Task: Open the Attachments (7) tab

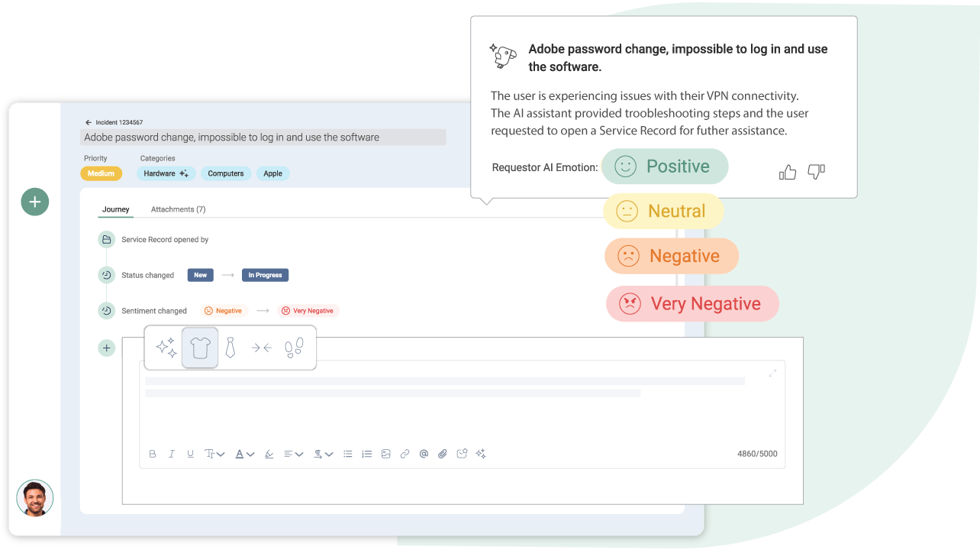Action: 178,209
